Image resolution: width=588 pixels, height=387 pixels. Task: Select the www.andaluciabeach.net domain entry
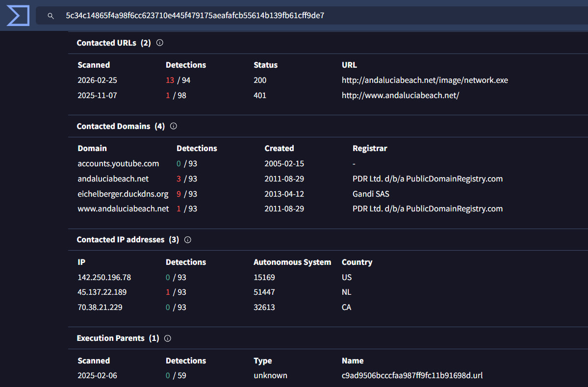[x=123, y=208]
